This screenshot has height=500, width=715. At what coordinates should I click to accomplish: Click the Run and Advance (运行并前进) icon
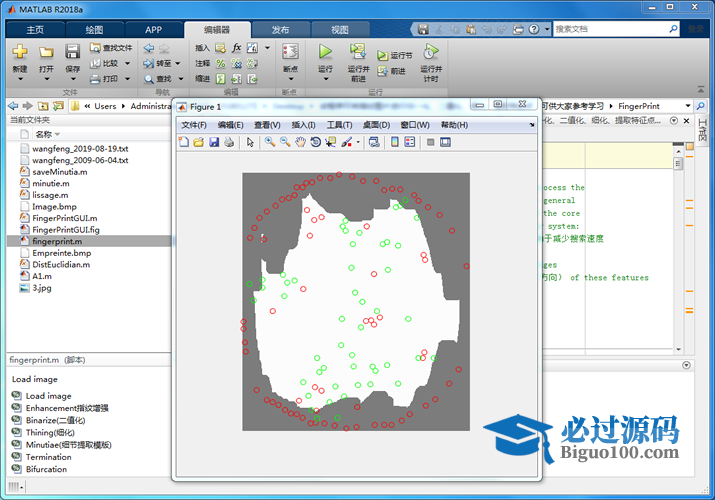pyautogui.click(x=357, y=51)
